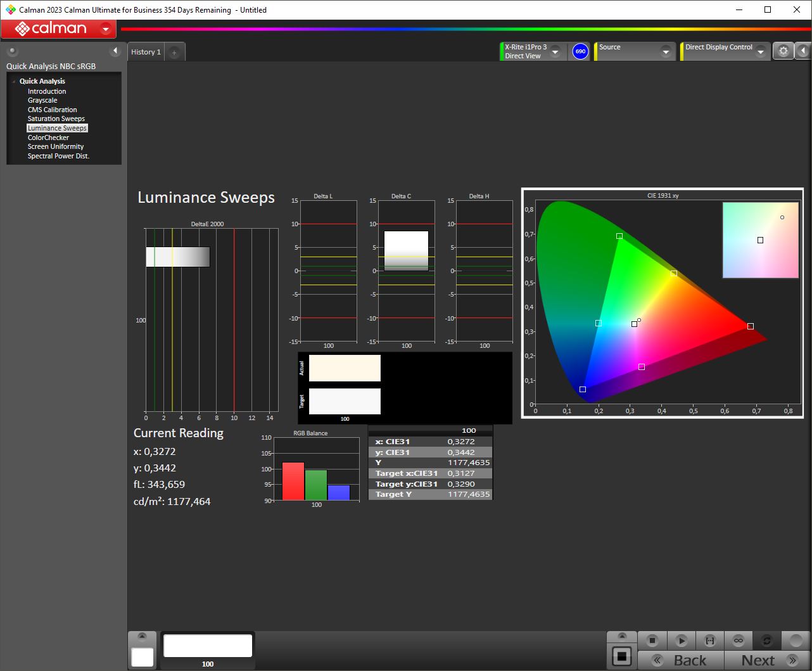Image resolution: width=812 pixels, height=671 pixels.
Task: Click the red bar in RGB Balance
Action: click(293, 481)
